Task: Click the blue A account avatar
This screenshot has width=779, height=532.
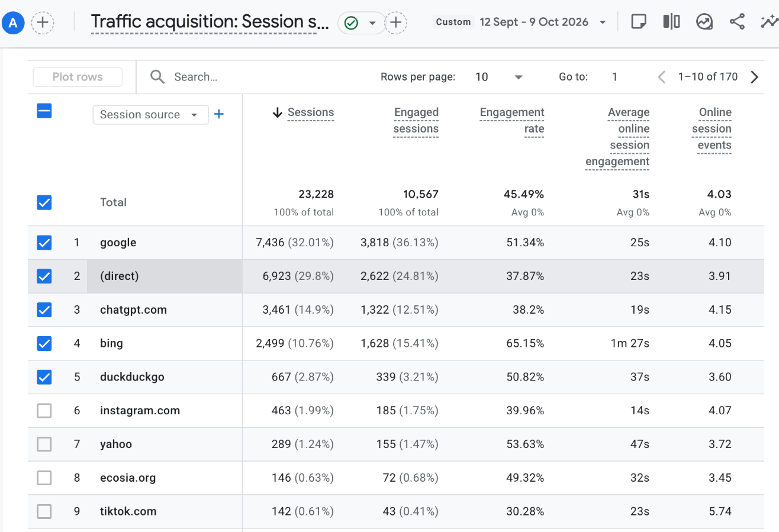Action: [x=13, y=23]
